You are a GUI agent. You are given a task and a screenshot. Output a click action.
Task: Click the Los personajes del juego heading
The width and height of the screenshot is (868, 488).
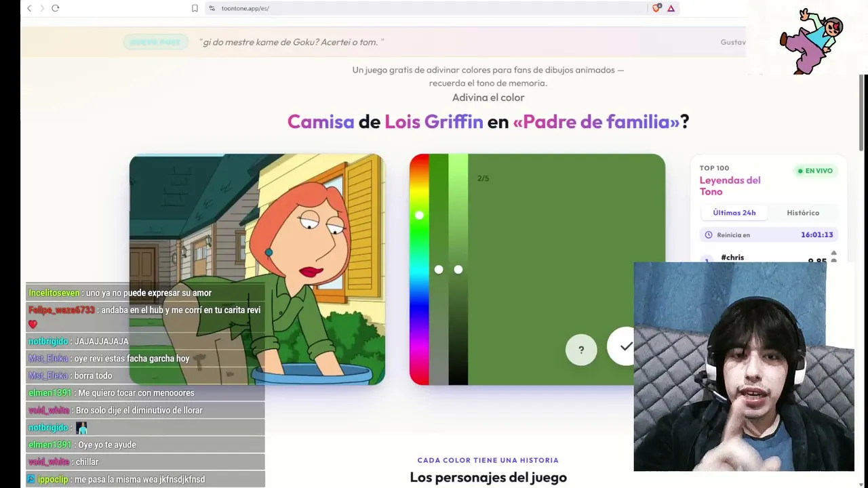(488, 477)
